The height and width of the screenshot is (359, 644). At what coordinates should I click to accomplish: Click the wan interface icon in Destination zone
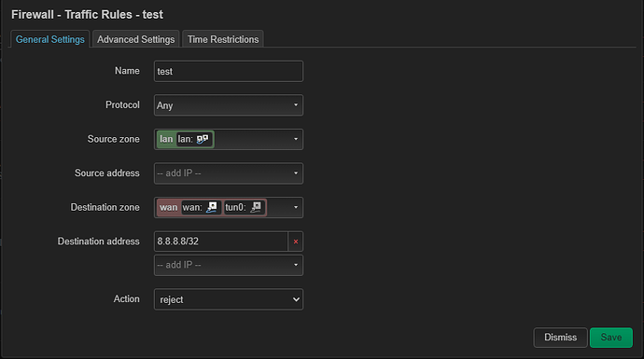pyautogui.click(x=212, y=207)
